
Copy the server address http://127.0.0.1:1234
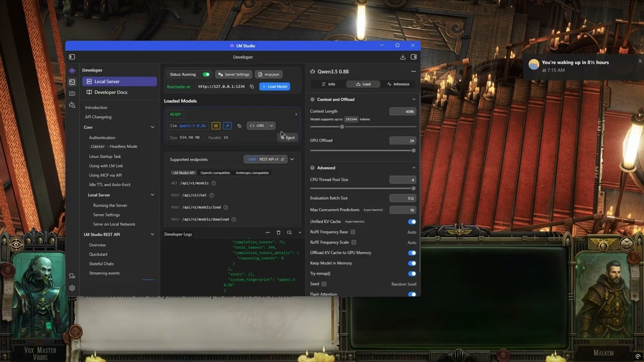pyautogui.click(x=252, y=86)
